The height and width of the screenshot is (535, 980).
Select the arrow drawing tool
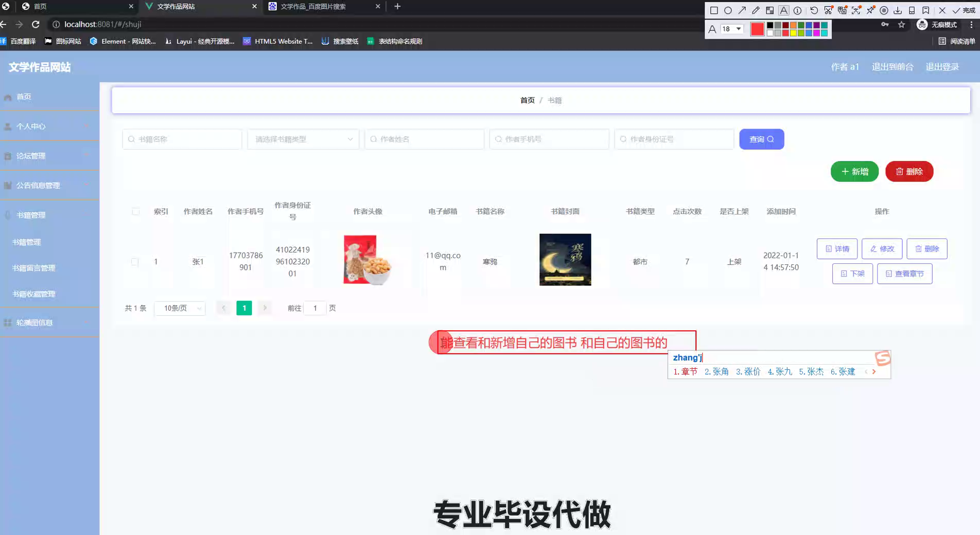pyautogui.click(x=742, y=10)
